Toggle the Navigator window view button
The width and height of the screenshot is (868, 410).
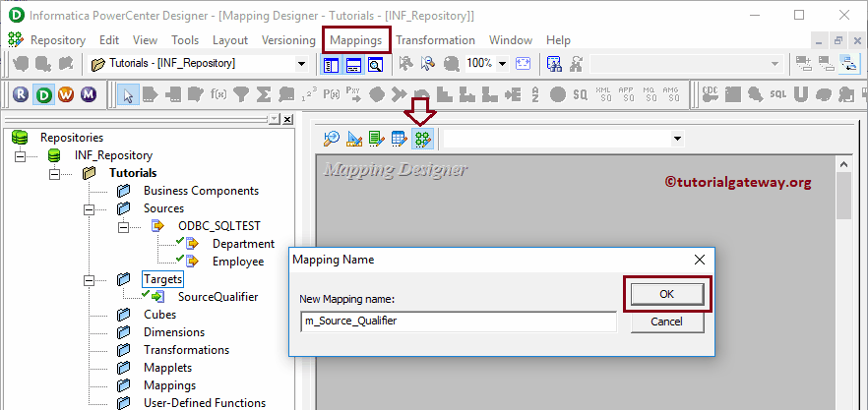(x=331, y=65)
